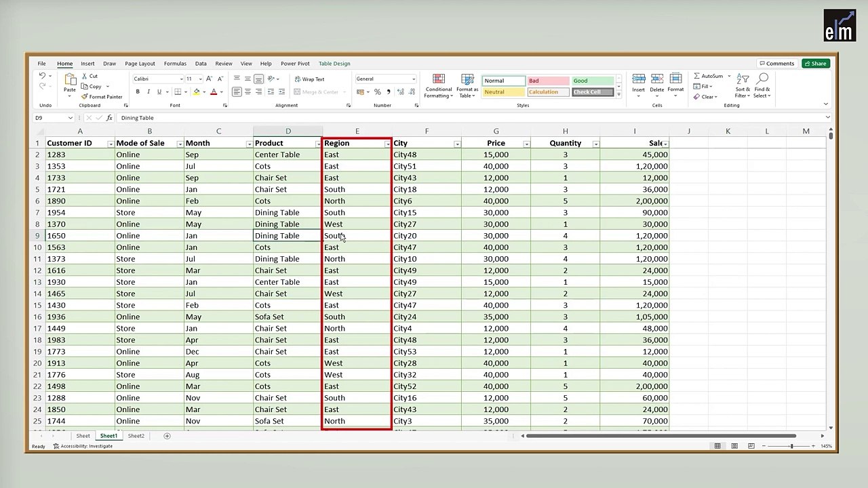Toggle Wrap Text
The height and width of the screenshot is (488, 868).
(309, 79)
